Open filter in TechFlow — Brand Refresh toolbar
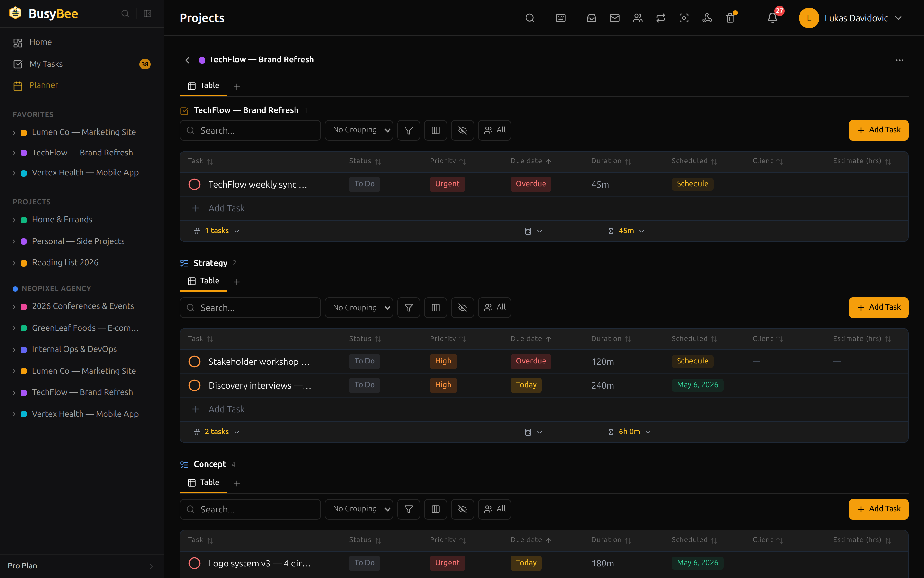The width and height of the screenshot is (924, 578). click(408, 130)
